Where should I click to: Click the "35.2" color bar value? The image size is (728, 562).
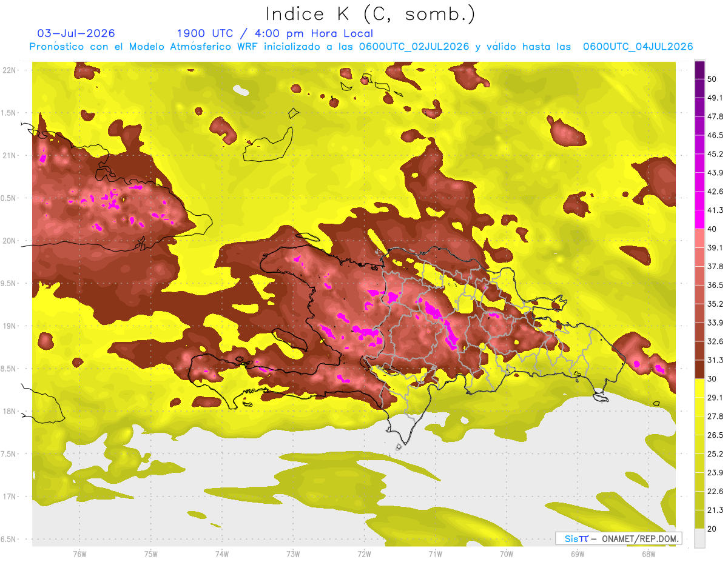[715, 304]
